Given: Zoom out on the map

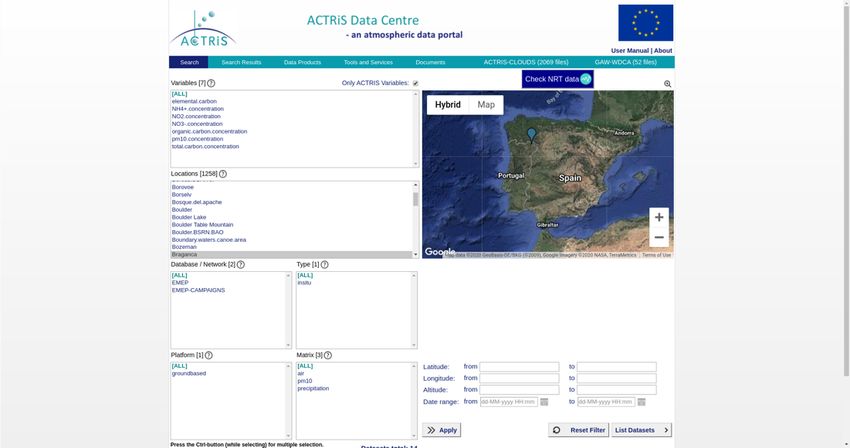Looking at the screenshot, I should pos(659,238).
